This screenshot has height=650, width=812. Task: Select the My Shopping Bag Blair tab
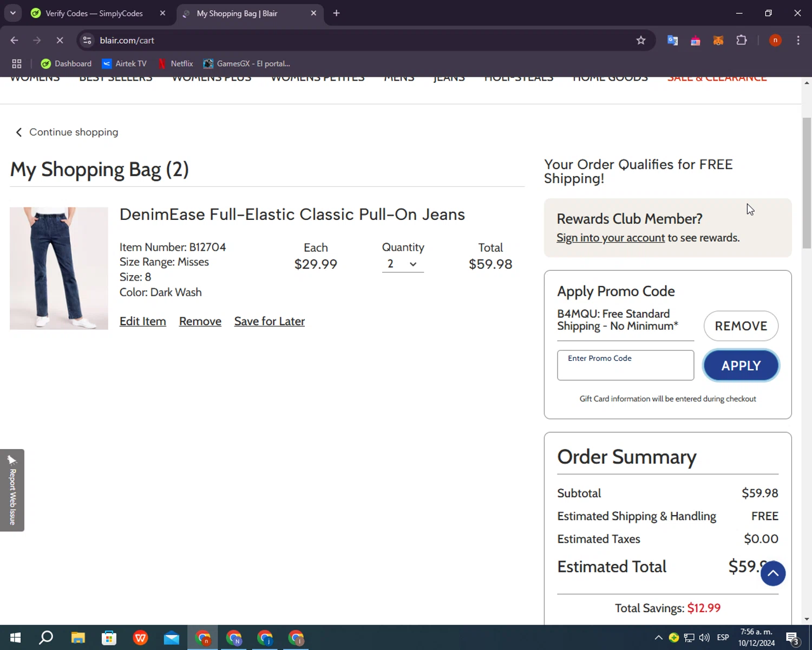[237, 13]
